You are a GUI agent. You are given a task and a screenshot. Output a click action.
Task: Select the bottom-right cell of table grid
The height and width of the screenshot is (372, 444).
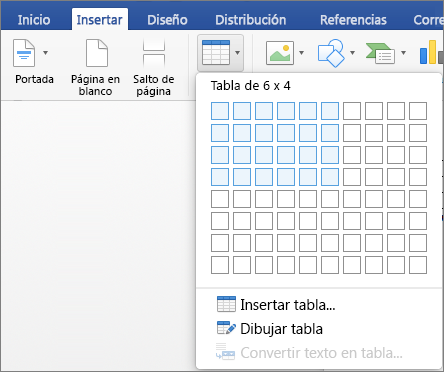point(418,265)
